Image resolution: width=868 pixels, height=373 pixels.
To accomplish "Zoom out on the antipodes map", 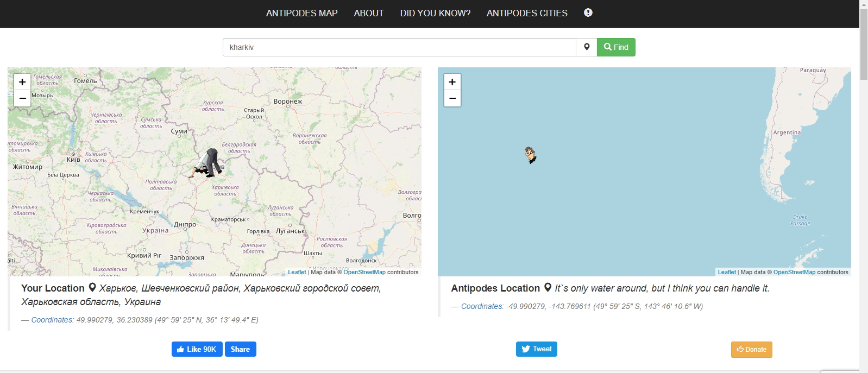I will coord(452,98).
